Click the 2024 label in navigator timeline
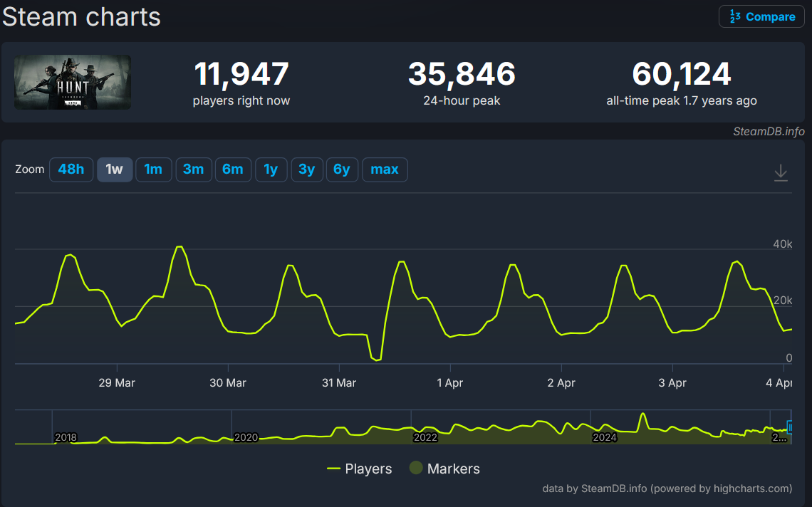 tap(604, 437)
